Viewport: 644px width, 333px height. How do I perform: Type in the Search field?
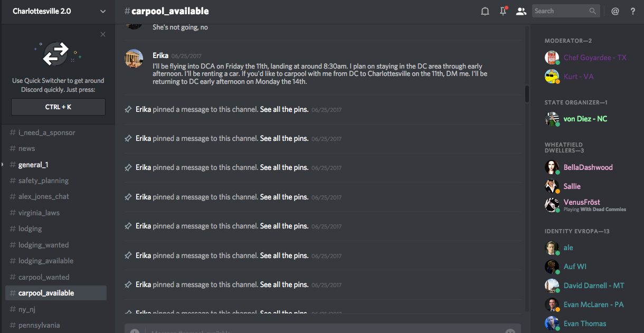[x=560, y=11]
